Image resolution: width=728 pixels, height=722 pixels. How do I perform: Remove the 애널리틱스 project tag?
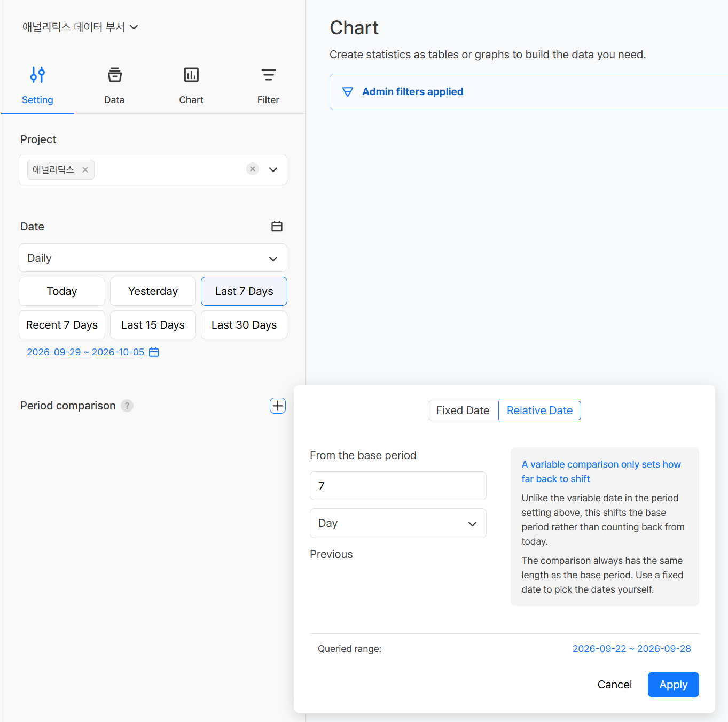pos(85,170)
